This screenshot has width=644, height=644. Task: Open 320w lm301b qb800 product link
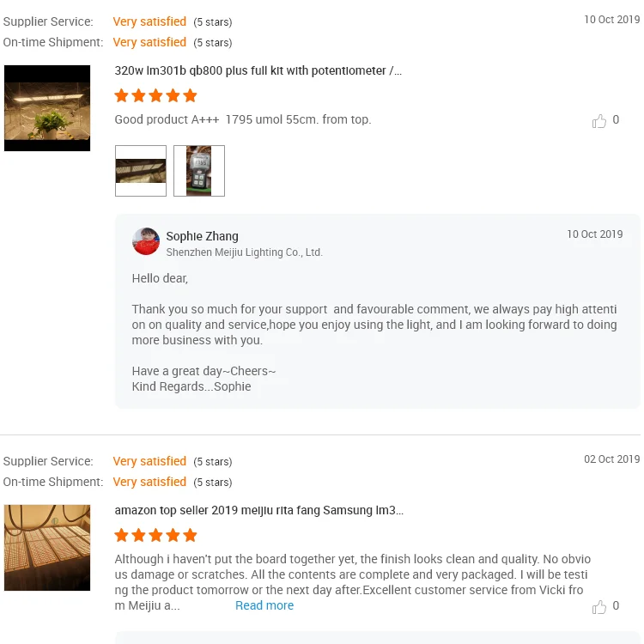tap(258, 71)
